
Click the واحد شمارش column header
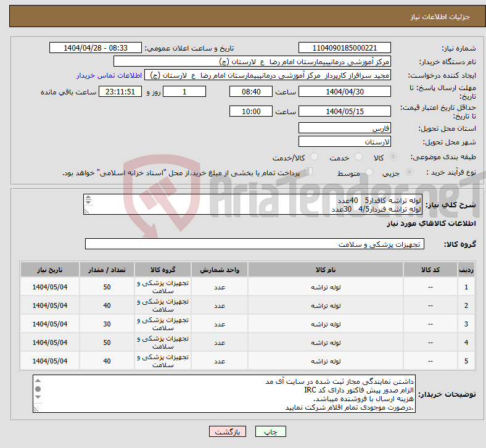[220, 270]
